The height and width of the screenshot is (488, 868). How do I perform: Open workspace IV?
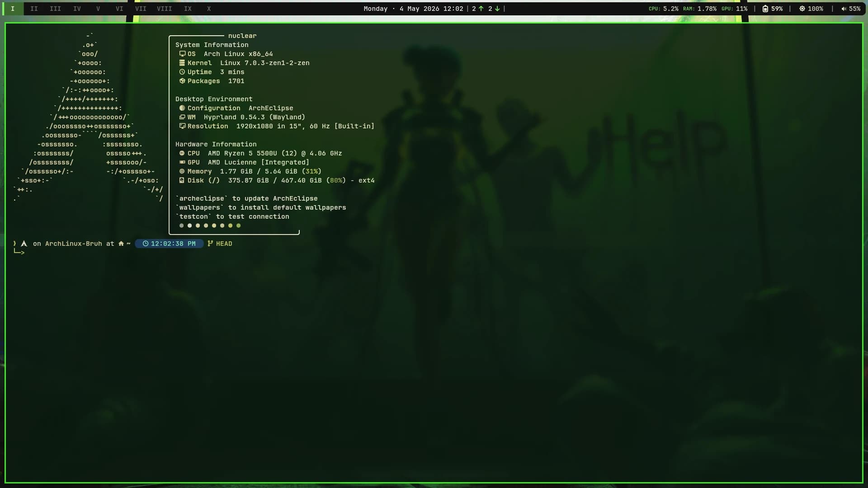point(77,9)
